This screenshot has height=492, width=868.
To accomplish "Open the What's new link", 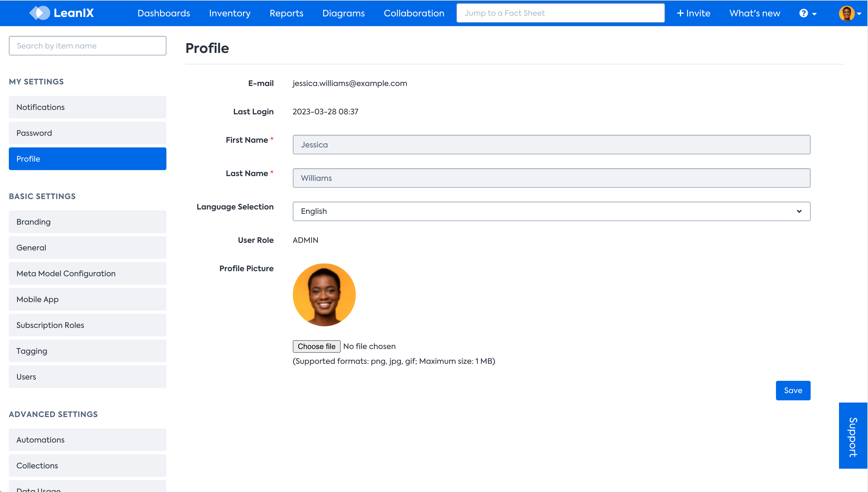I will (x=755, y=13).
